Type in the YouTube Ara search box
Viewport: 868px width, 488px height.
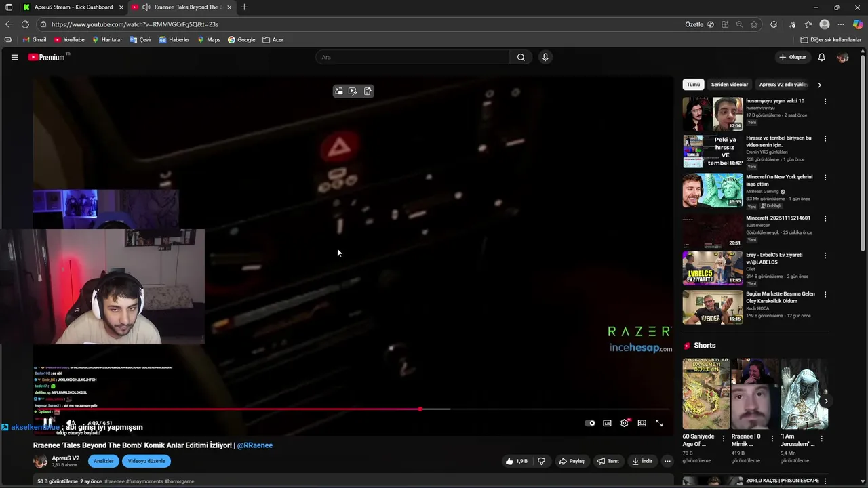click(x=412, y=58)
